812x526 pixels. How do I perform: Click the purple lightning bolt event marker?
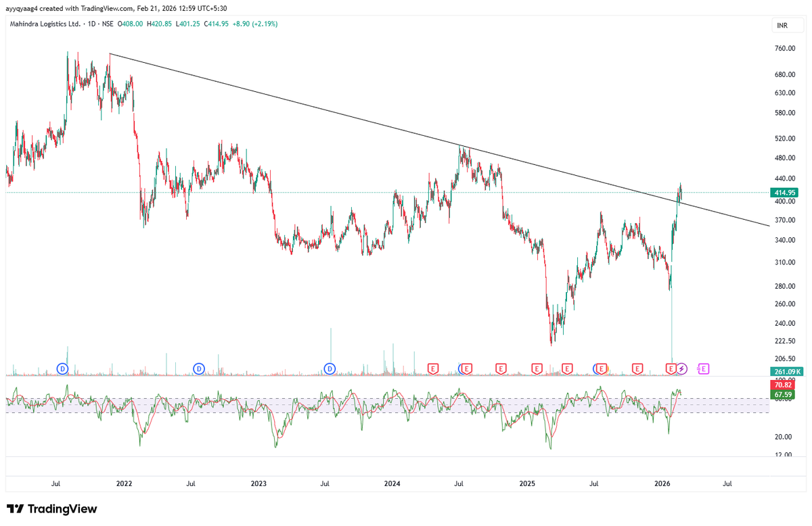point(682,368)
